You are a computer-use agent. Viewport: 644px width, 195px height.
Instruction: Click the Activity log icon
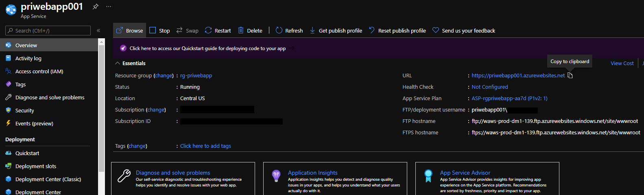point(8,58)
